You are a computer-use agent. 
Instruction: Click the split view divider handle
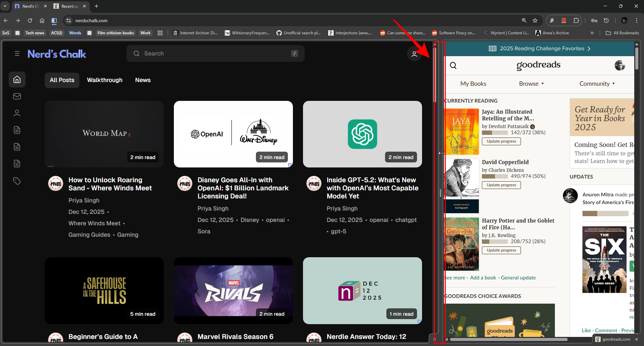(x=440, y=193)
